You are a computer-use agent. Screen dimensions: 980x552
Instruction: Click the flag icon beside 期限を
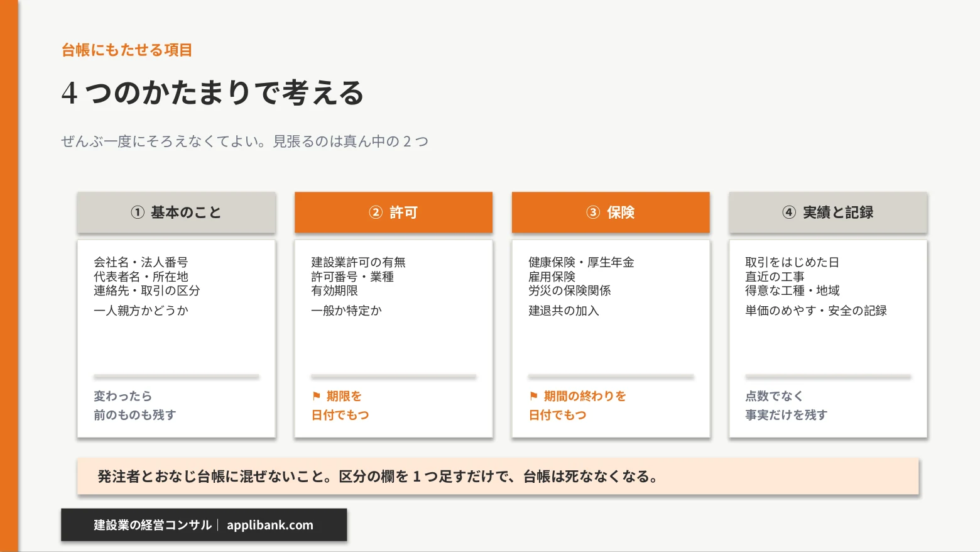(317, 396)
